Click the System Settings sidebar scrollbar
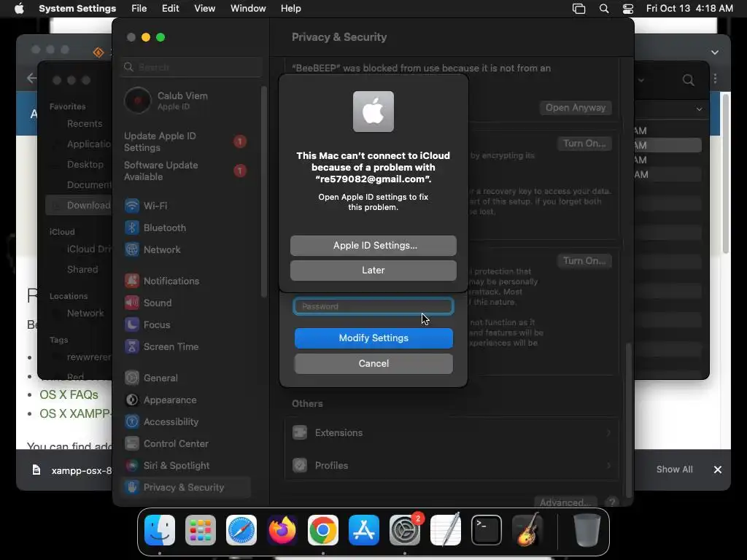 (x=264, y=192)
